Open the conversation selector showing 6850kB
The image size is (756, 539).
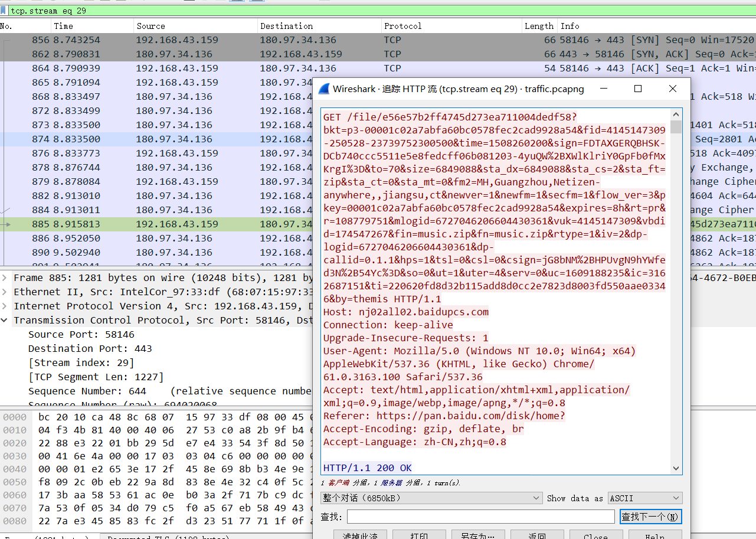(431, 498)
